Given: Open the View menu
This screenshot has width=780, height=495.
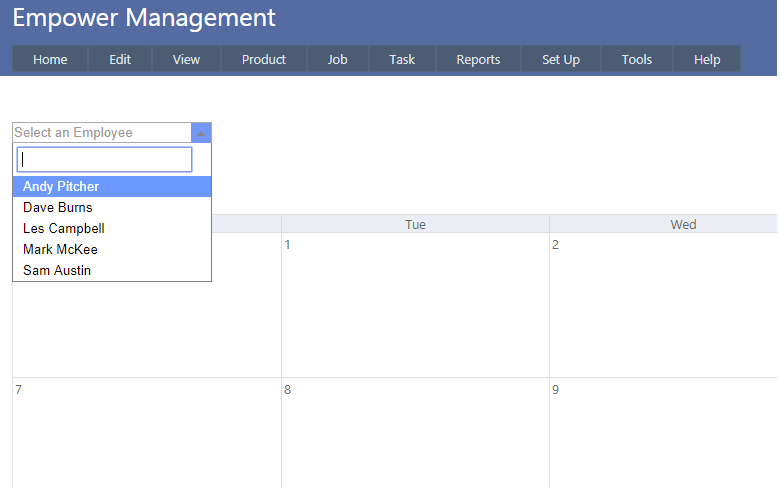Looking at the screenshot, I should (x=186, y=60).
